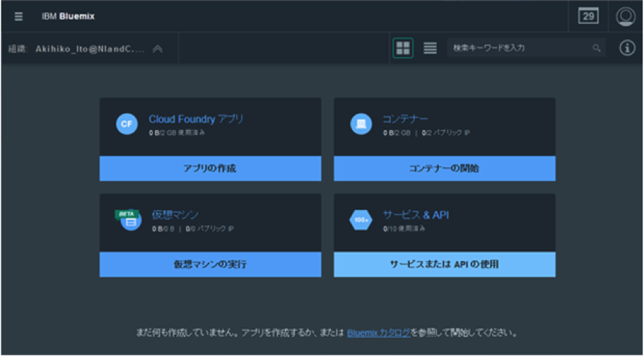644x356 pixels.
Task: Switch to list view
Action: click(x=430, y=48)
